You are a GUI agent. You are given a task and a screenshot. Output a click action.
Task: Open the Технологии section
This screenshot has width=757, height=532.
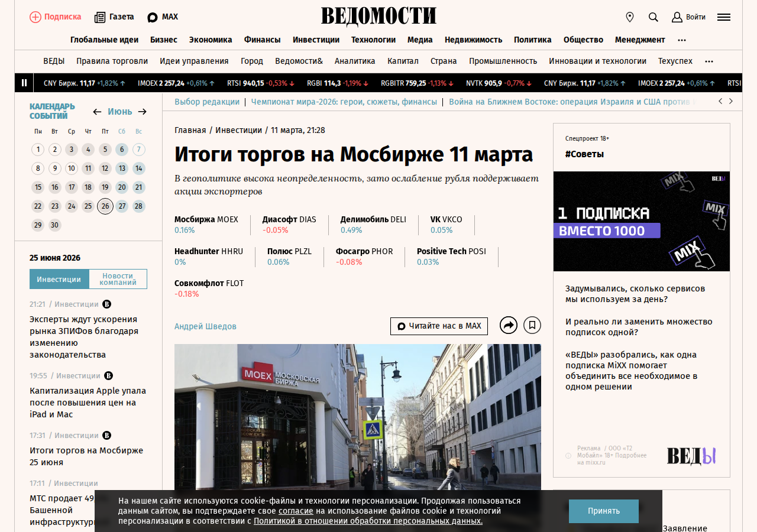click(x=373, y=40)
